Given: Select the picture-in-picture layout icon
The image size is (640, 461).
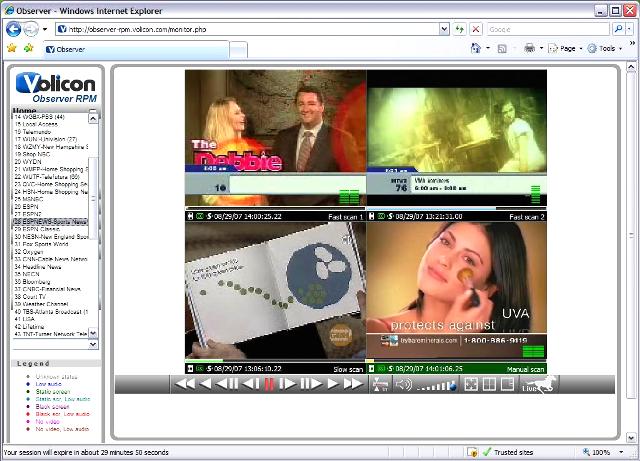Looking at the screenshot, I should coord(507,384).
